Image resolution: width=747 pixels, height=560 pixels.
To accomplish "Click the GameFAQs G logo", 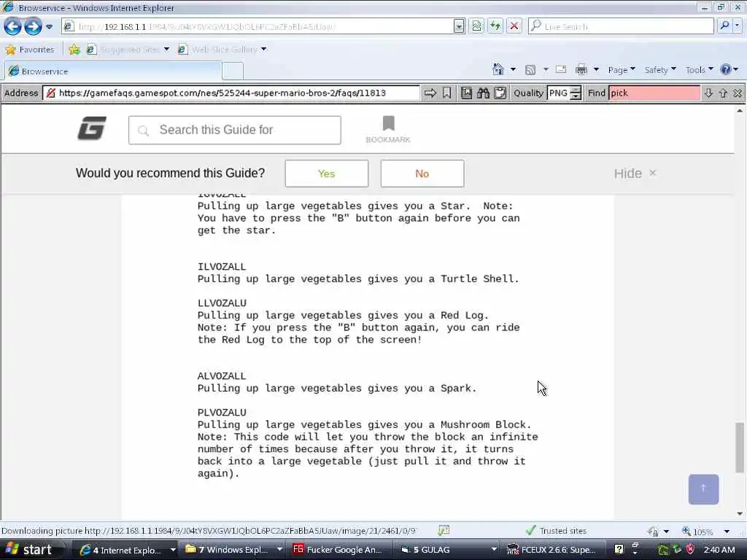I will click(92, 128).
